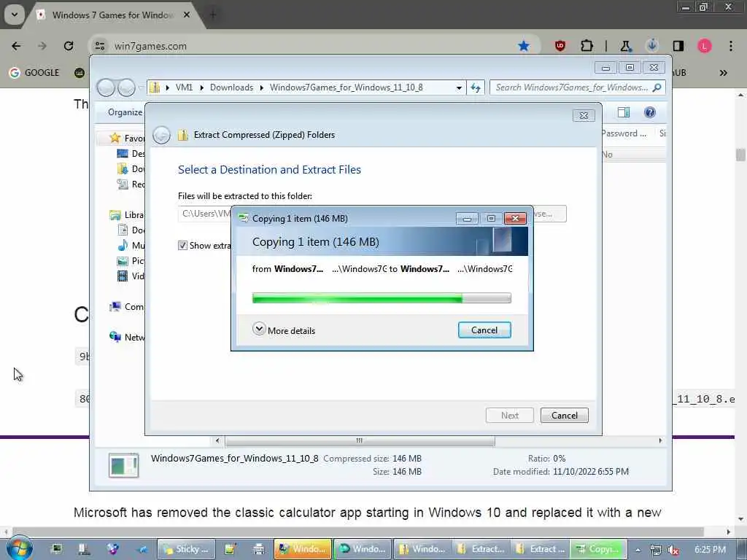Open Sticky Notes taskbar button
This screenshot has height=560, width=747.
186,549
